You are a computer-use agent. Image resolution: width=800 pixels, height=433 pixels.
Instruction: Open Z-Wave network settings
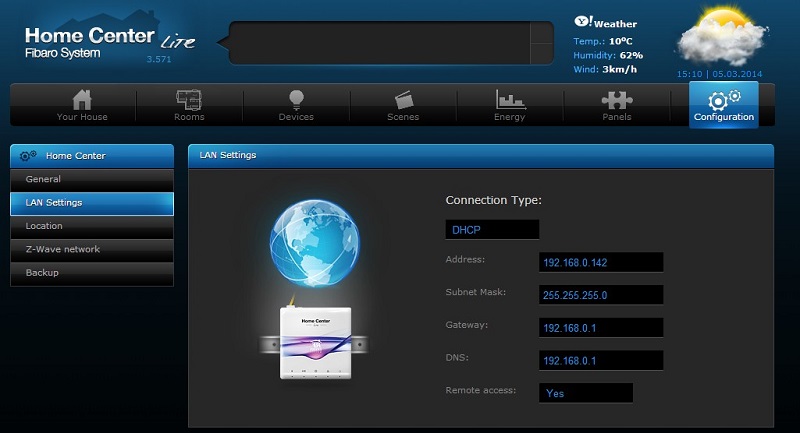(x=92, y=250)
